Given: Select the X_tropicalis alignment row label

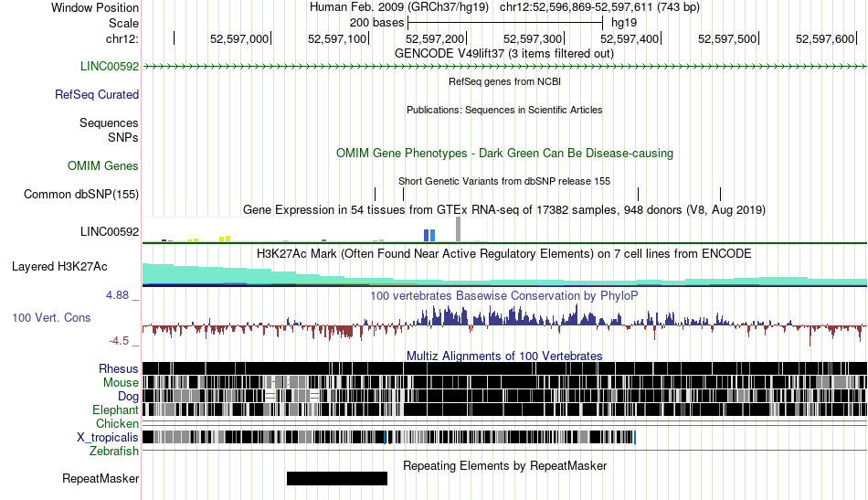Looking at the screenshot, I should [x=108, y=438].
